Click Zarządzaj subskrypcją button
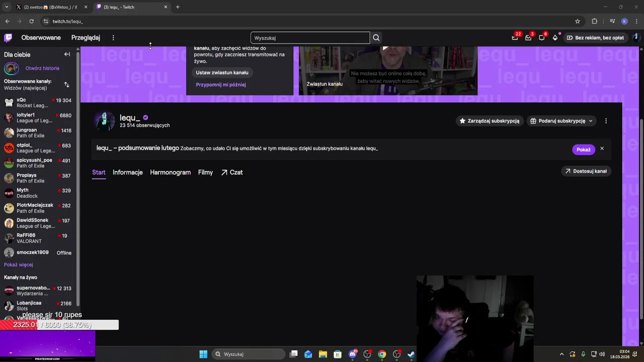 [x=489, y=121]
